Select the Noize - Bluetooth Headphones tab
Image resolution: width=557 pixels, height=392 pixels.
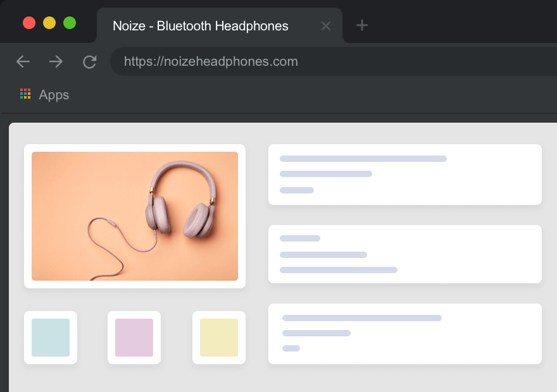tap(219, 25)
